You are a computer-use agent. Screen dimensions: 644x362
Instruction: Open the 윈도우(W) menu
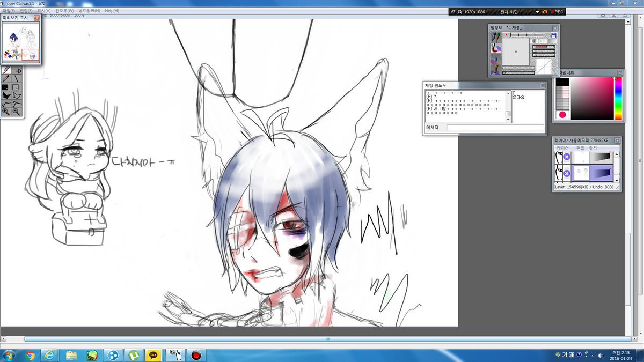point(64,11)
